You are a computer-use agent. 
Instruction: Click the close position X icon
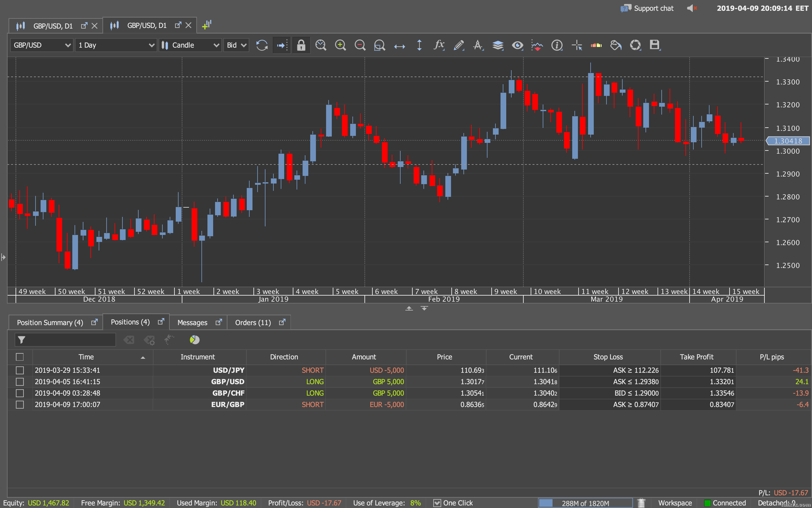coord(129,340)
